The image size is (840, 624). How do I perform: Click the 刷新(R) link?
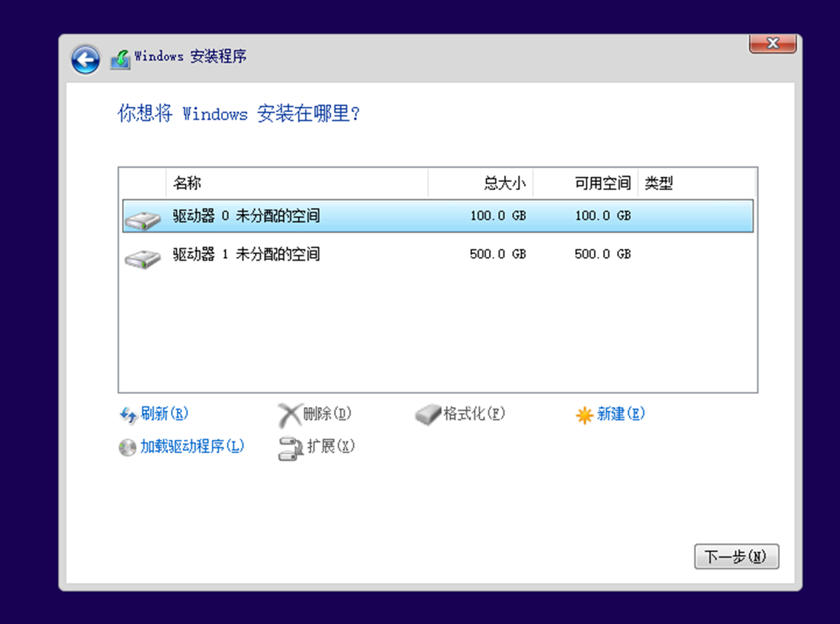click(164, 414)
